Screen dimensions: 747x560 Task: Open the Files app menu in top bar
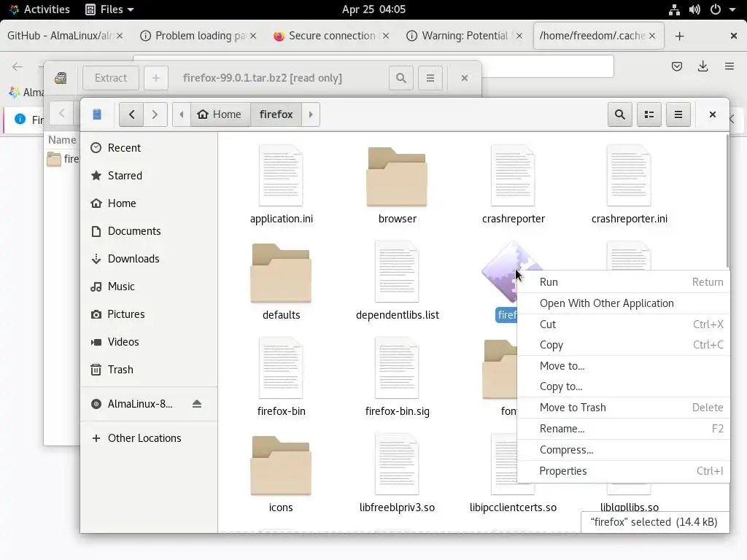pos(109,9)
